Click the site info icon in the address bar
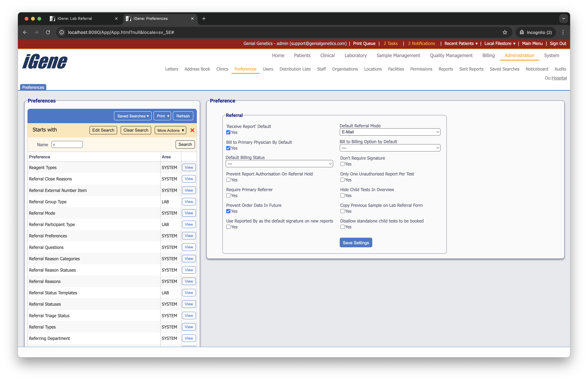The height and width of the screenshot is (381, 588). point(62,32)
